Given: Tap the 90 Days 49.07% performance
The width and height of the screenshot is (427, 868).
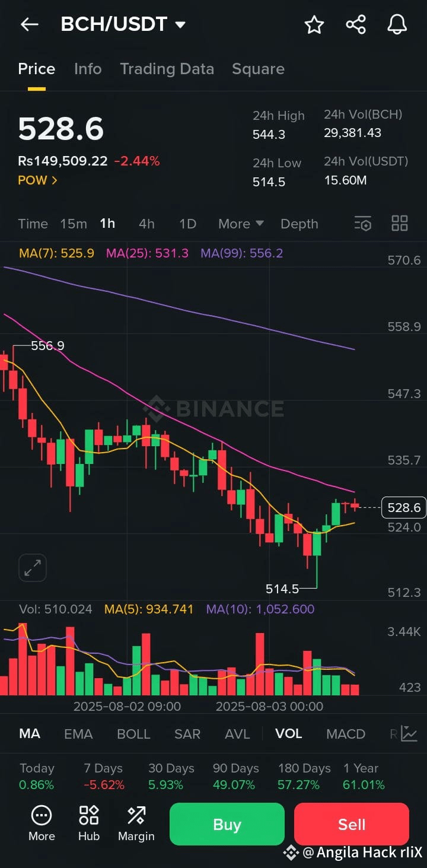Looking at the screenshot, I should click(236, 777).
